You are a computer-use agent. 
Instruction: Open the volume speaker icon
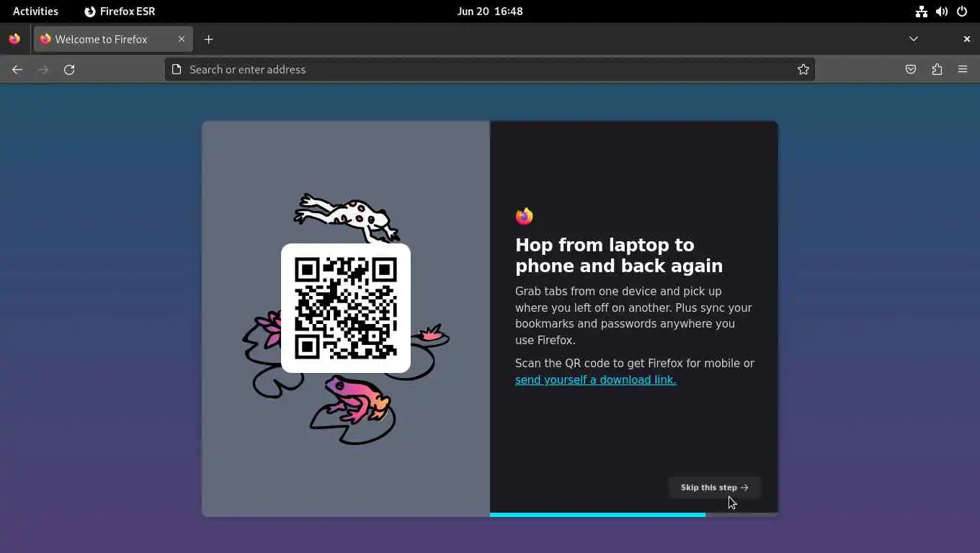click(941, 12)
